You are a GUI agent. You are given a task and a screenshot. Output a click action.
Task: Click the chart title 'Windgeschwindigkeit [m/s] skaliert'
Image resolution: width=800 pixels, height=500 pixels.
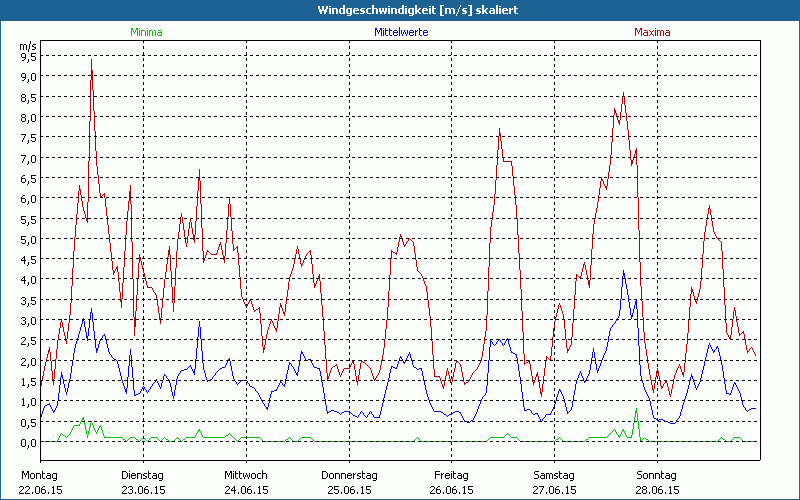click(417, 10)
